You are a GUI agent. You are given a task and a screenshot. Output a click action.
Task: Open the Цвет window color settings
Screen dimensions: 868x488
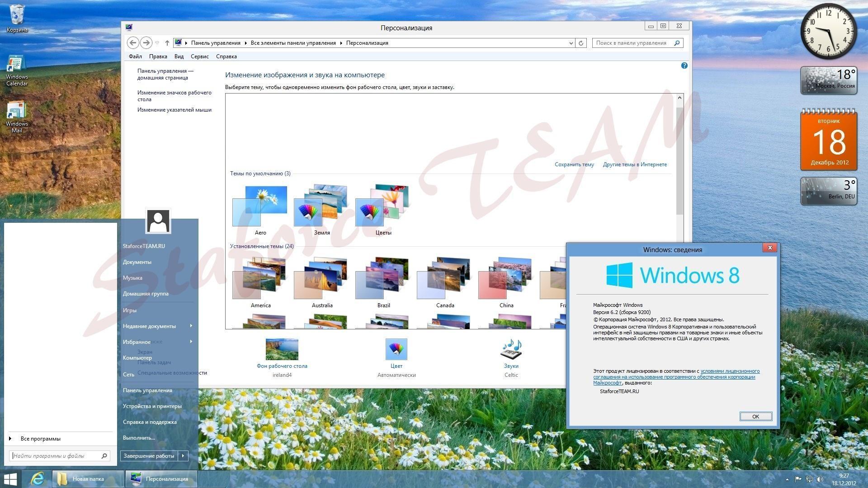(x=396, y=358)
